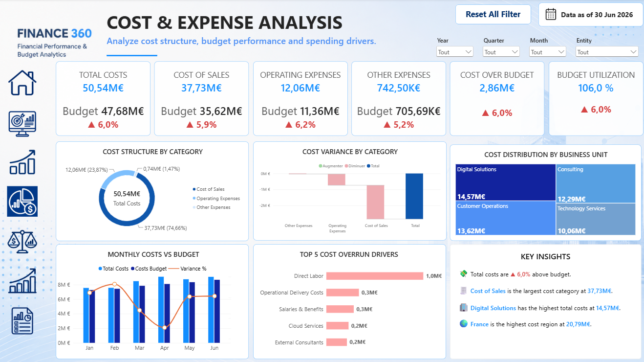Select the bar chart with trend arrow icon
The height and width of the screenshot is (362, 644).
click(22, 280)
